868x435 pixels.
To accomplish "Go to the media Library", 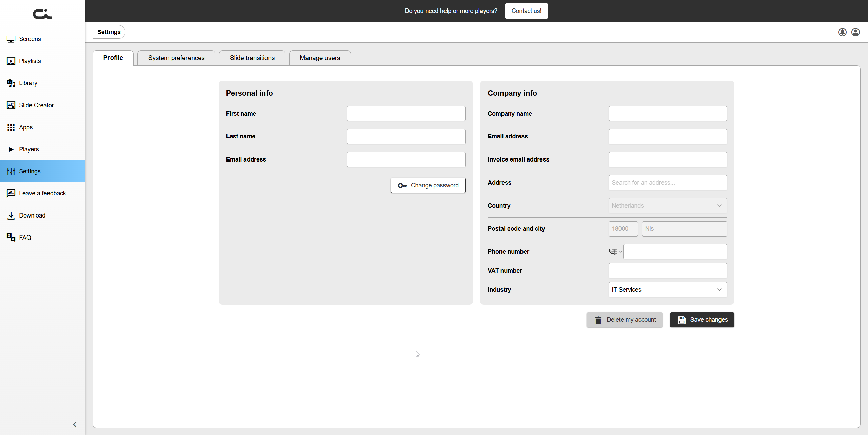I will (x=28, y=83).
